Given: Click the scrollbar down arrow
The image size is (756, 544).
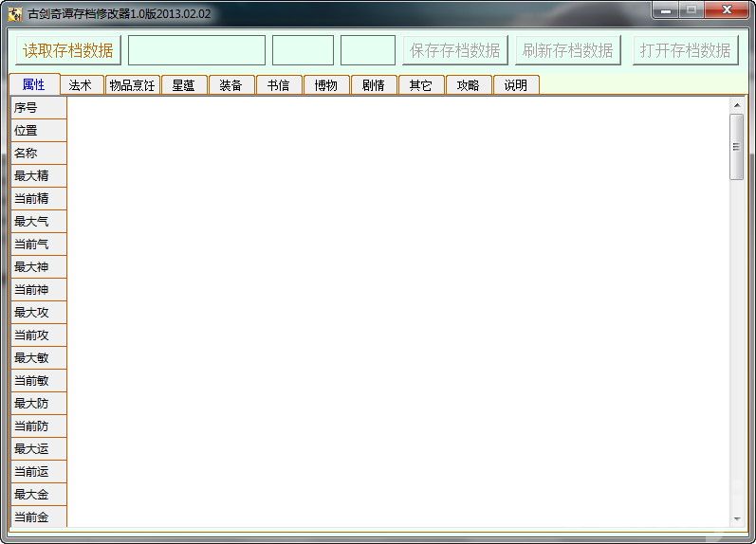Looking at the screenshot, I should tap(736, 518).
